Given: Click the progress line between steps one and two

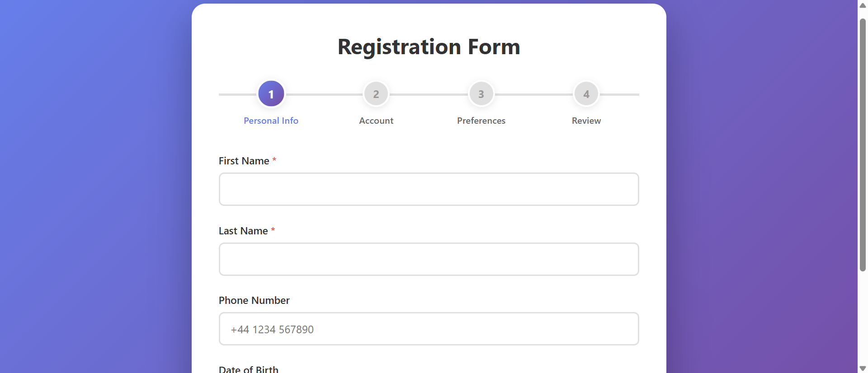Looking at the screenshot, I should click(323, 94).
